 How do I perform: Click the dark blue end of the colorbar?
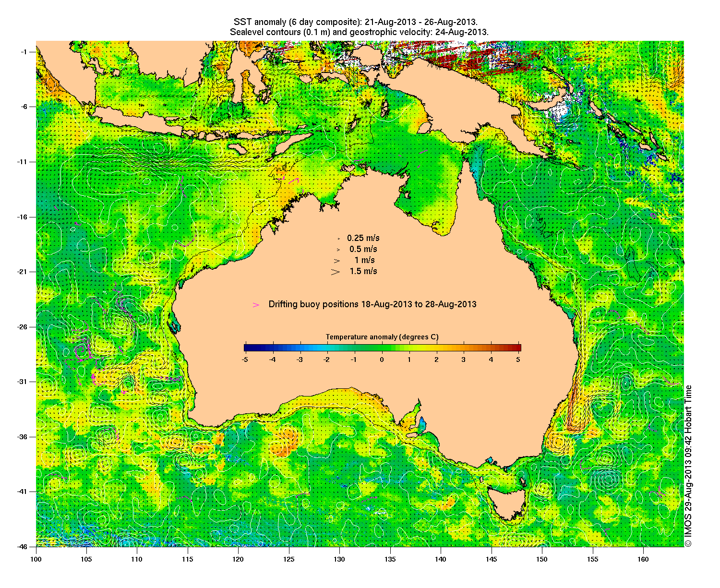click(x=247, y=348)
